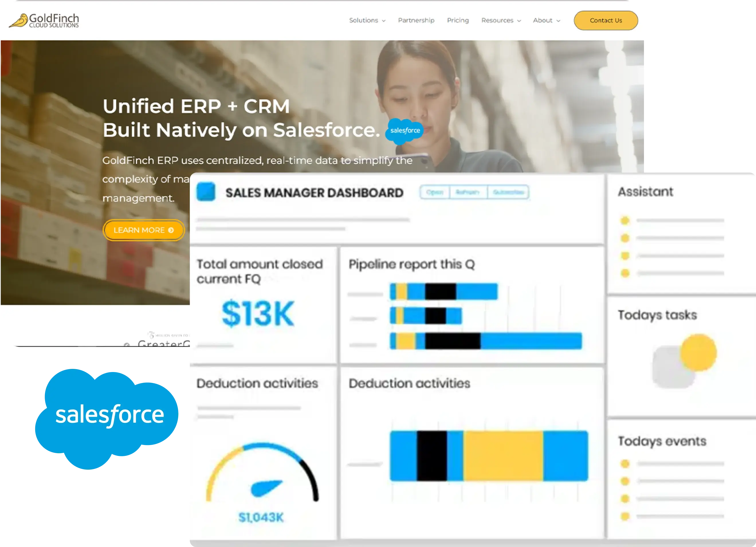Open the About dropdown chevron
The width and height of the screenshot is (756, 547).
coord(558,21)
